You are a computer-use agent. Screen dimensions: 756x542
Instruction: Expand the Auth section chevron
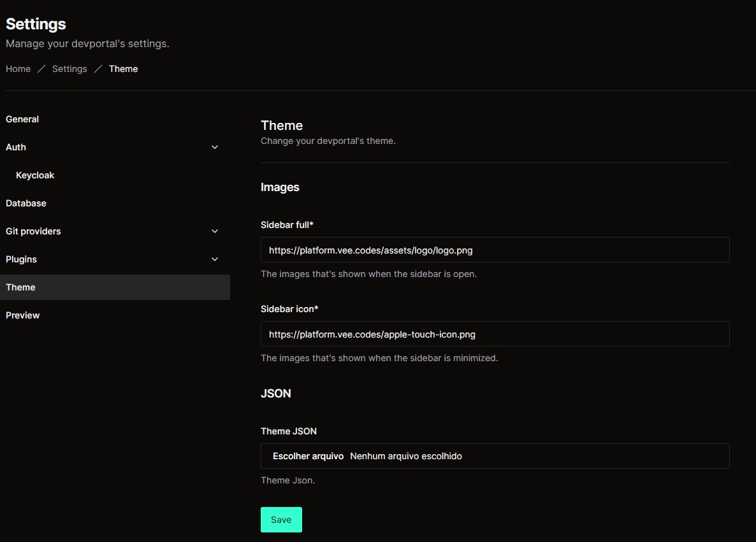click(x=215, y=147)
